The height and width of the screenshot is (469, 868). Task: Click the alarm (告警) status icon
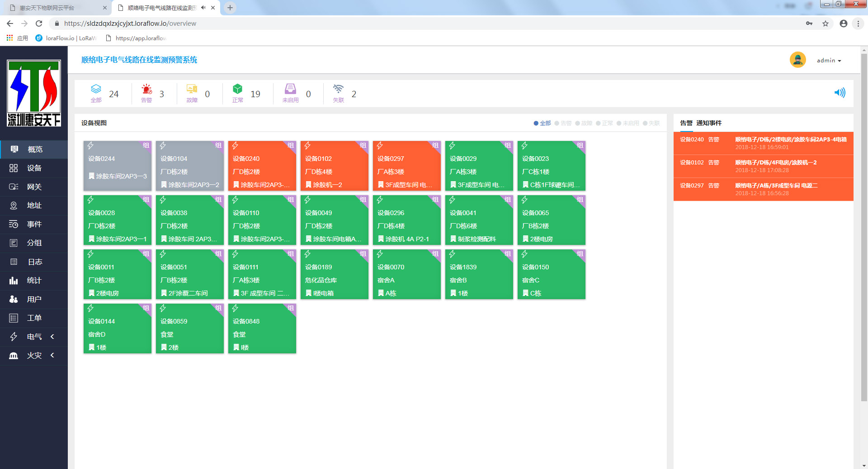pyautogui.click(x=146, y=89)
